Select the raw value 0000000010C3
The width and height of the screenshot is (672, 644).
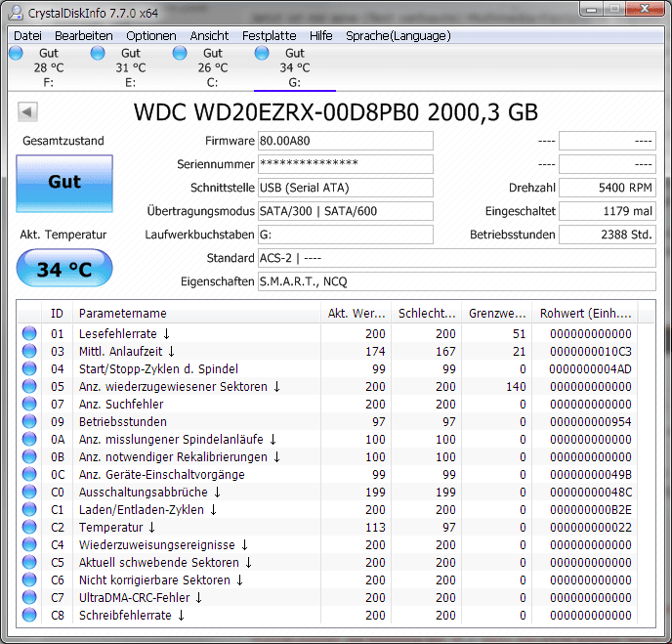point(591,351)
